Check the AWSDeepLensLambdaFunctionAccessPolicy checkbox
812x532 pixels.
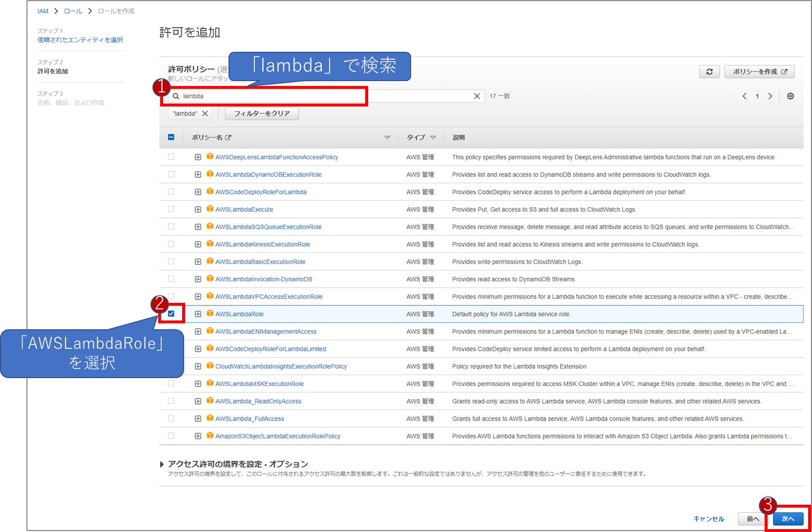(171, 157)
